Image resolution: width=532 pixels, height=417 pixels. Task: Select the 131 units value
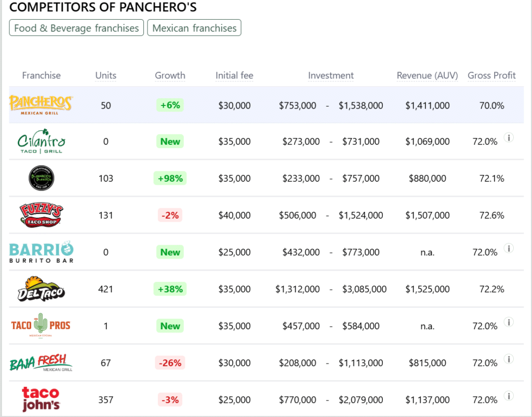[x=105, y=216]
